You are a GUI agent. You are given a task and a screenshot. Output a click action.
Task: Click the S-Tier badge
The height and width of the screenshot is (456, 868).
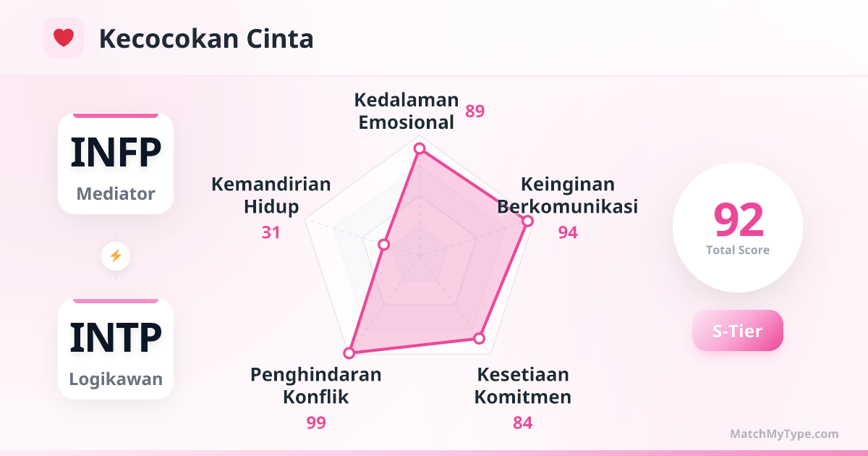tap(737, 331)
